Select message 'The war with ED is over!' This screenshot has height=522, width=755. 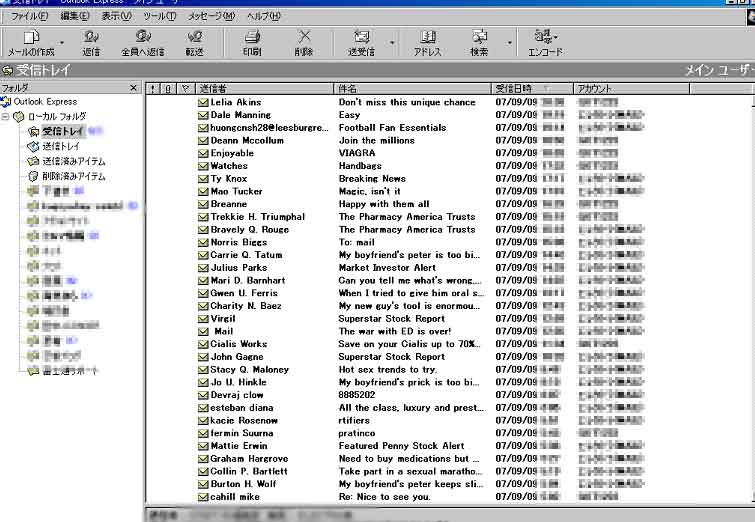coord(395,331)
